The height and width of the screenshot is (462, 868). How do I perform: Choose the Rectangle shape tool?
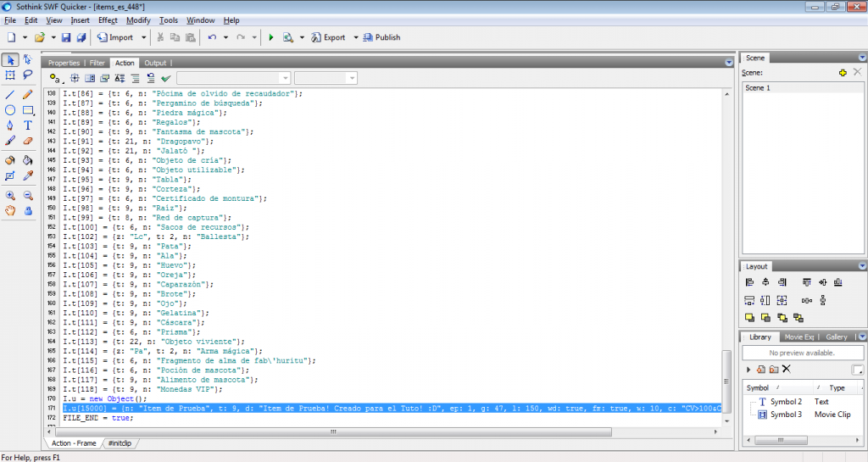(28, 110)
